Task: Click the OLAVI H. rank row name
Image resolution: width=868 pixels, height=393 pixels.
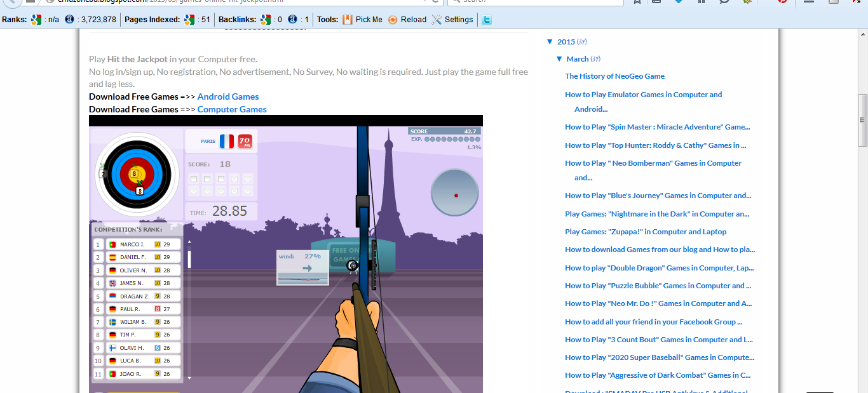Action: pos(132,348)
